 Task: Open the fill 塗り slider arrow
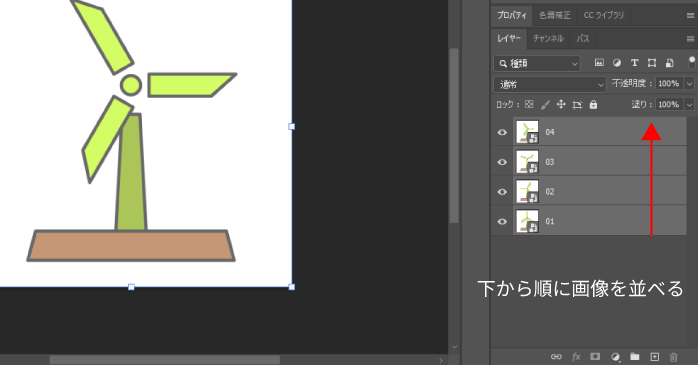pyautogui.click(x=690, y=105)
